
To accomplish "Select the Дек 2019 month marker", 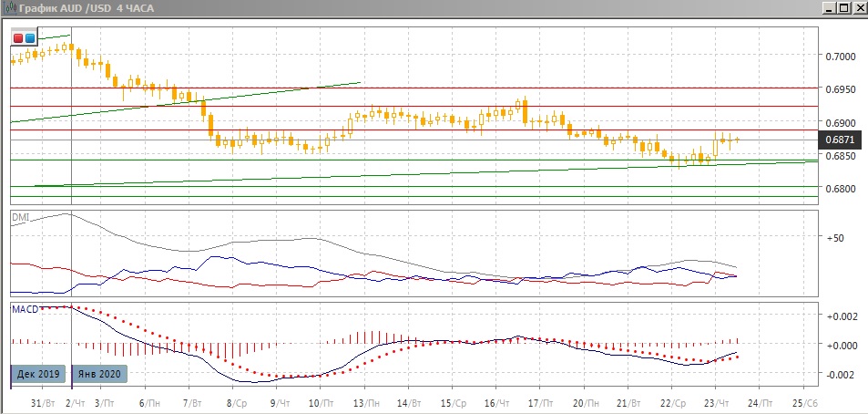I will click(x=39, y=373).
